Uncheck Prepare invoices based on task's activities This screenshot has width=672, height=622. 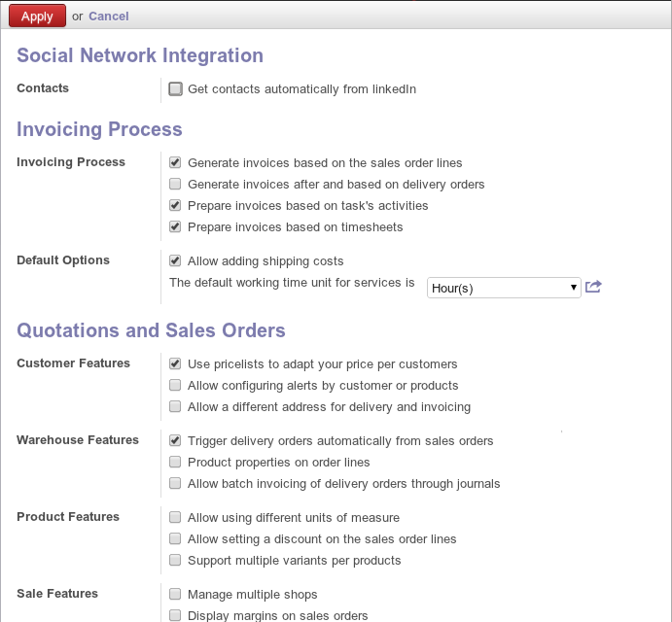pyautogui.click(x=175, y=206)
